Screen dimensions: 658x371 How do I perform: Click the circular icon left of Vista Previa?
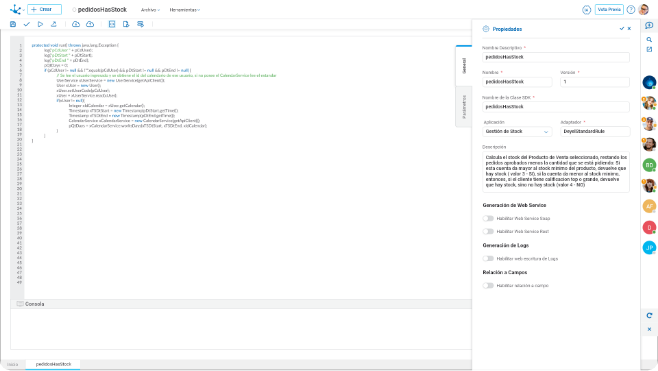click(586, 10)
